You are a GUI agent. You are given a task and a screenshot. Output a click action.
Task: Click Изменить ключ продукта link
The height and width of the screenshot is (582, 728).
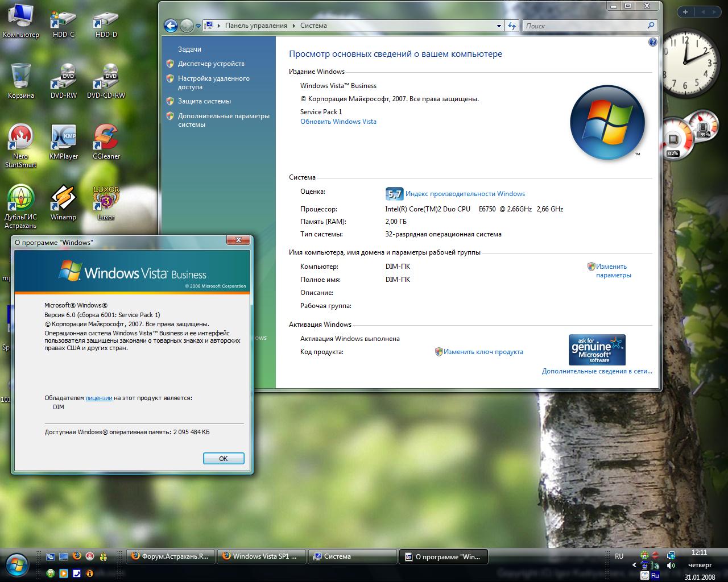(x=483, y=352)
